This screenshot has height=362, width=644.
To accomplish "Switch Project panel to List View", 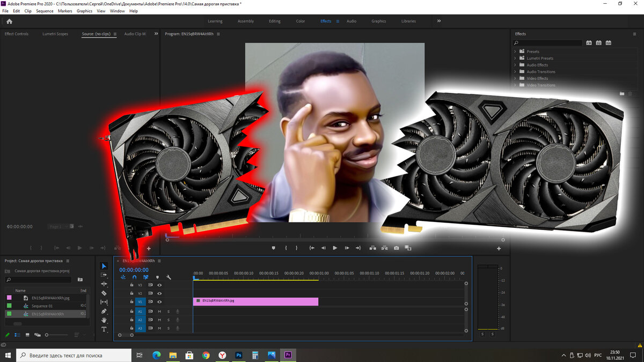I will pyautogui.click(x=17, y=335).
